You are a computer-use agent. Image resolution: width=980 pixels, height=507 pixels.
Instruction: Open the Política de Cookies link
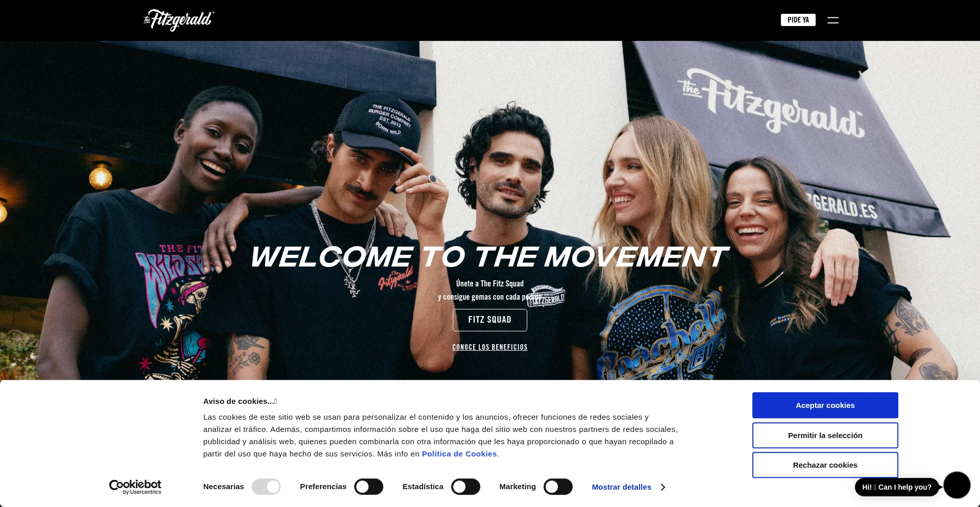[x=459, y=454]
